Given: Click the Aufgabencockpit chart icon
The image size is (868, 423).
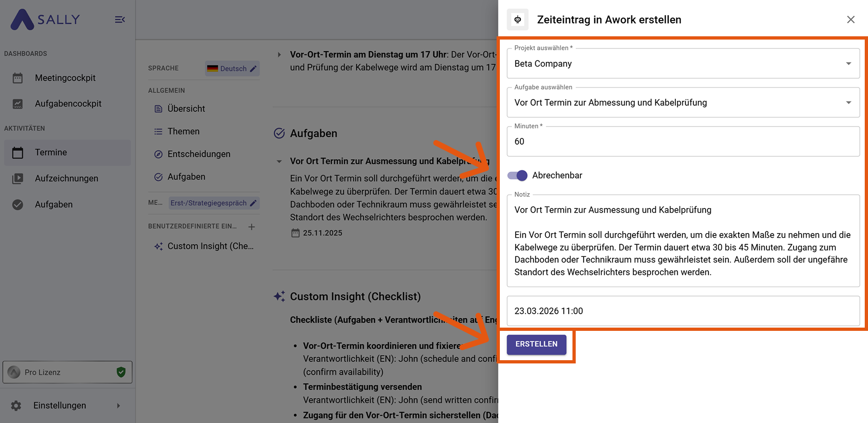Looking at the screenshot, I should tap(18, 104).
